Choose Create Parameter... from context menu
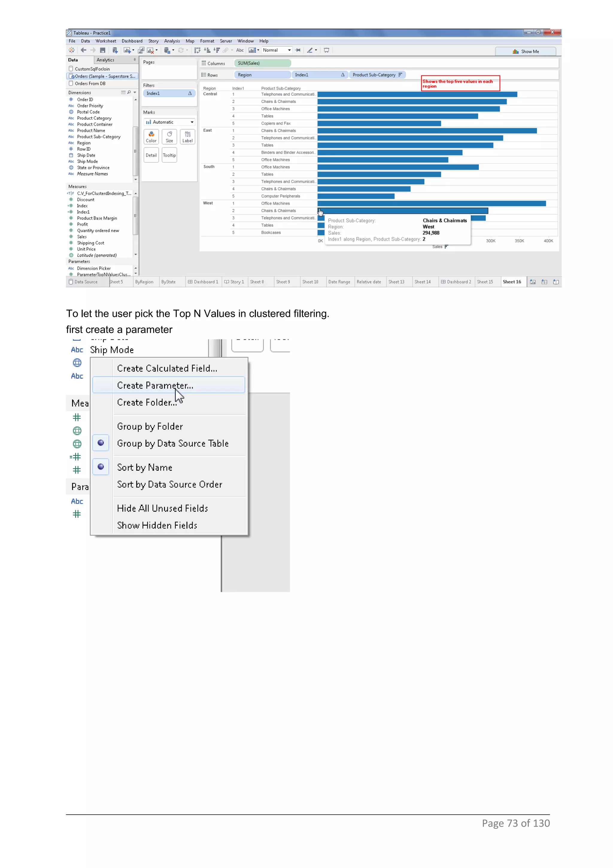The height and width of the screenshot is (868, 613). click(169, 385)
